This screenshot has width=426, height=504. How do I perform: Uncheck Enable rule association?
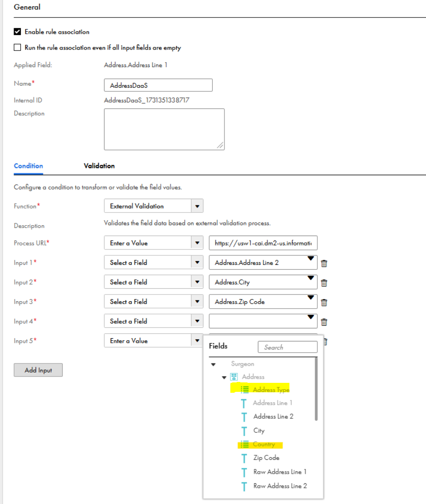coord(18,32)
